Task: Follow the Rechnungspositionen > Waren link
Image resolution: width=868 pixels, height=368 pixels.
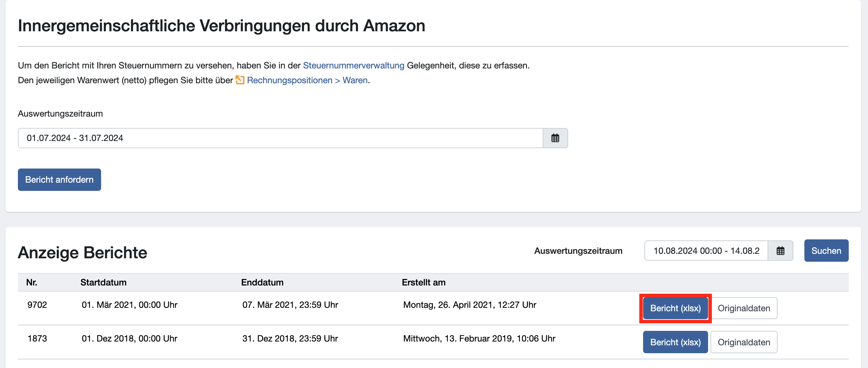Action: pos(307,80)
